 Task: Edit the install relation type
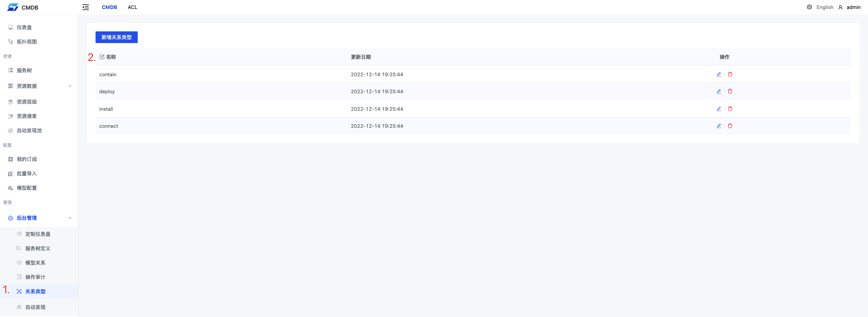719,109
